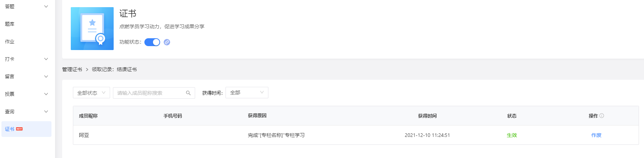
Task: Expand the 答题 sidebar menu
Action: 26,6
